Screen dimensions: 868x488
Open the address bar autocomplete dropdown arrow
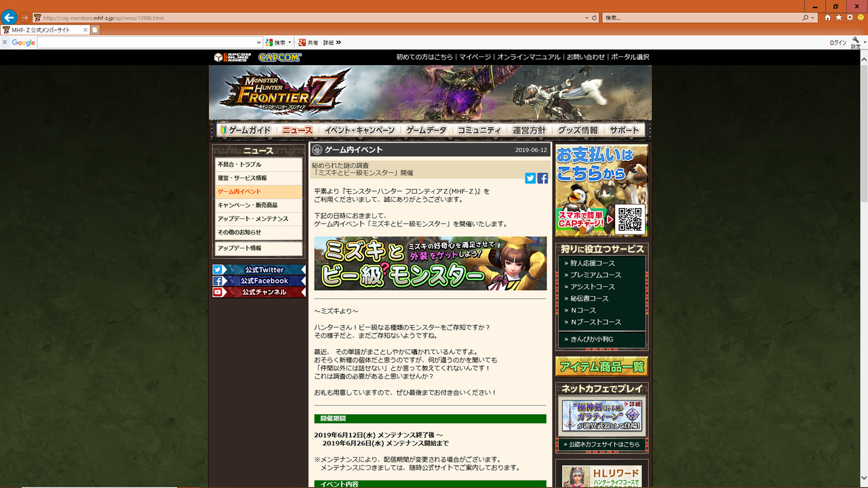click(587, 18)
